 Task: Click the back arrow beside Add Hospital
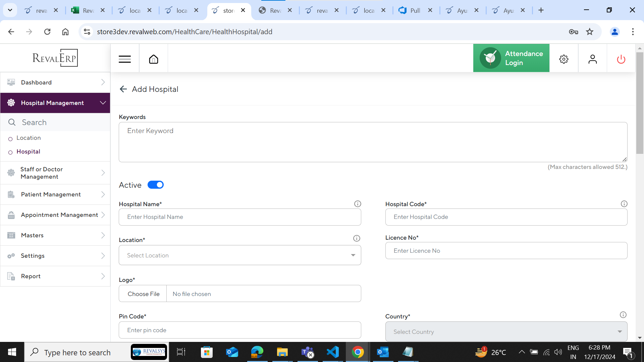123,89
